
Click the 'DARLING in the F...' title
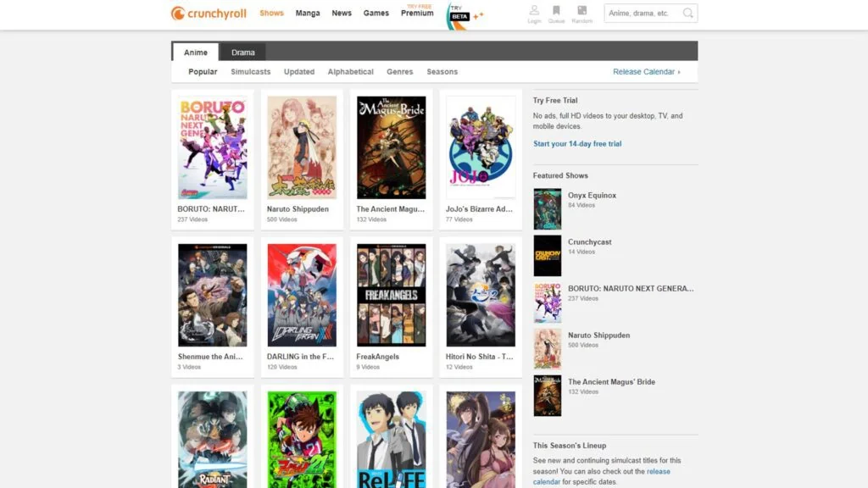301,357
